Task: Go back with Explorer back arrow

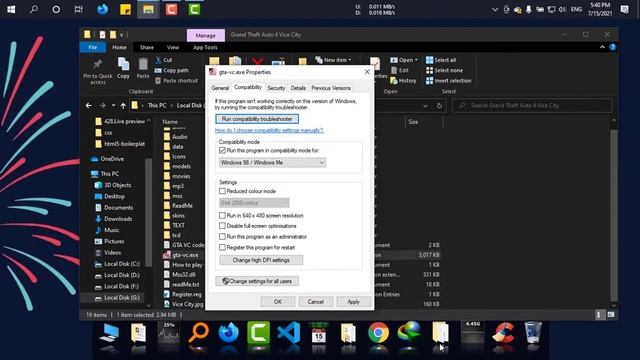Action: [x=89, y=106]
